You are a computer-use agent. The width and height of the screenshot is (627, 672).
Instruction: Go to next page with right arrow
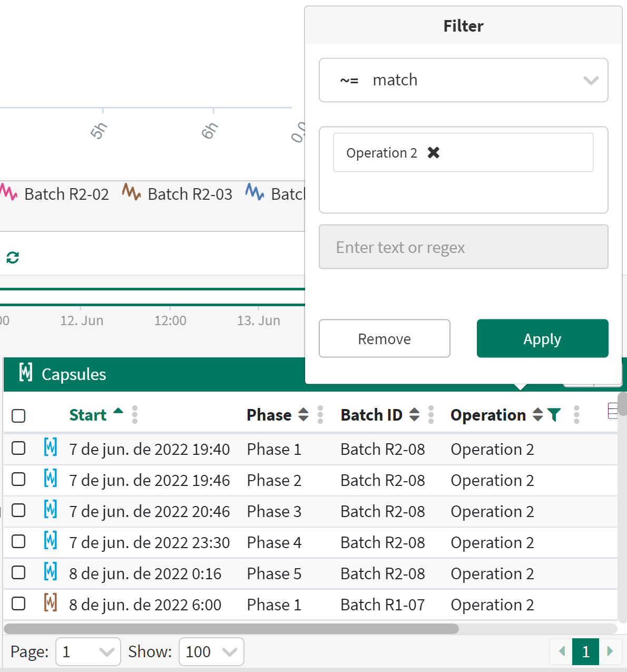(610, 651)
